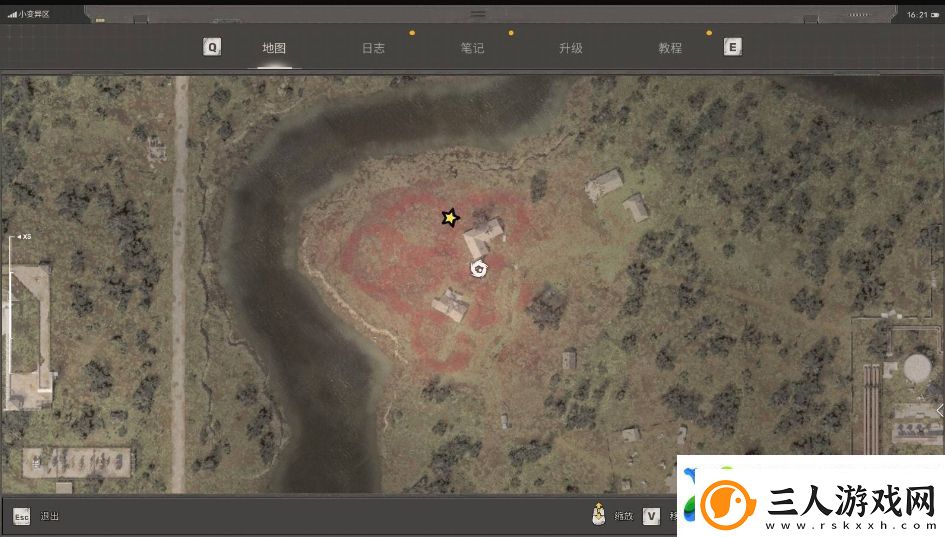Click the Q previous-tab key icon

(212, 47)
